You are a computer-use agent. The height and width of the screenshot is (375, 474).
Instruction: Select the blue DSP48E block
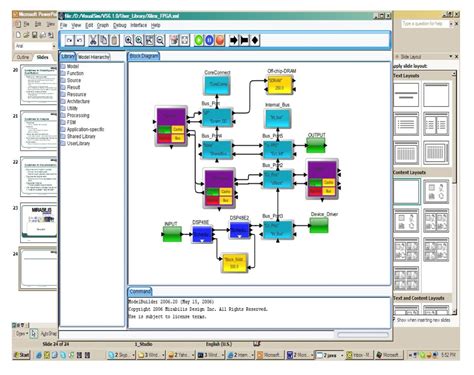coord(202,234)
